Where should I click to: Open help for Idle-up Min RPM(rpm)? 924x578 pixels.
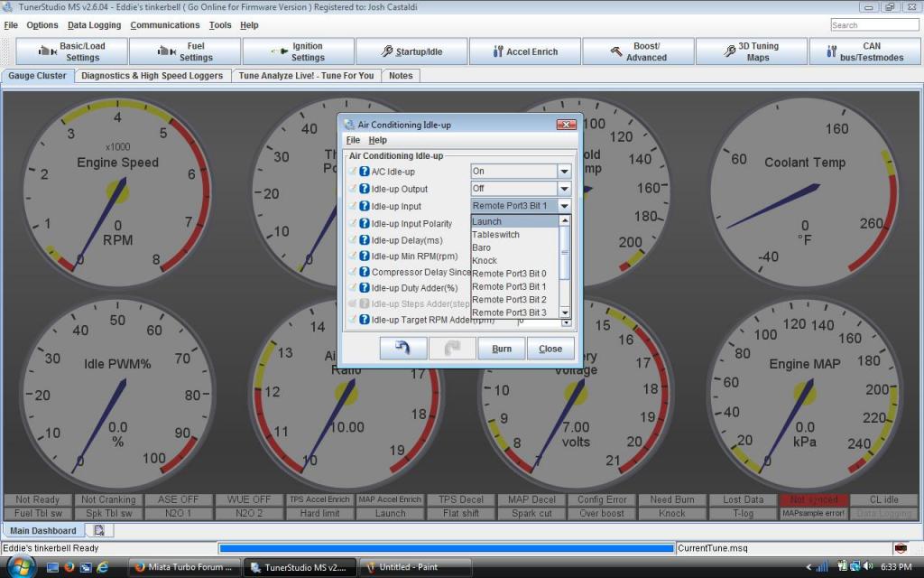click(x=365, y=256)
